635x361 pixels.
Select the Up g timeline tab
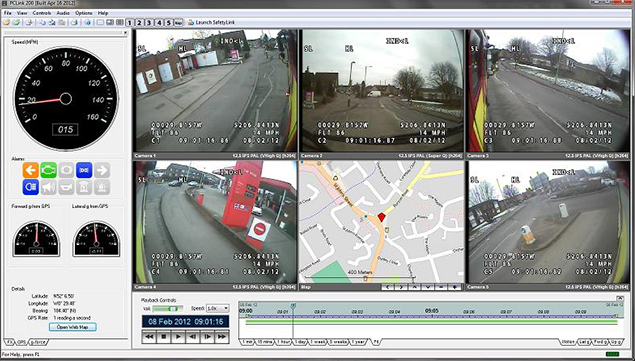tap(616, 342)
